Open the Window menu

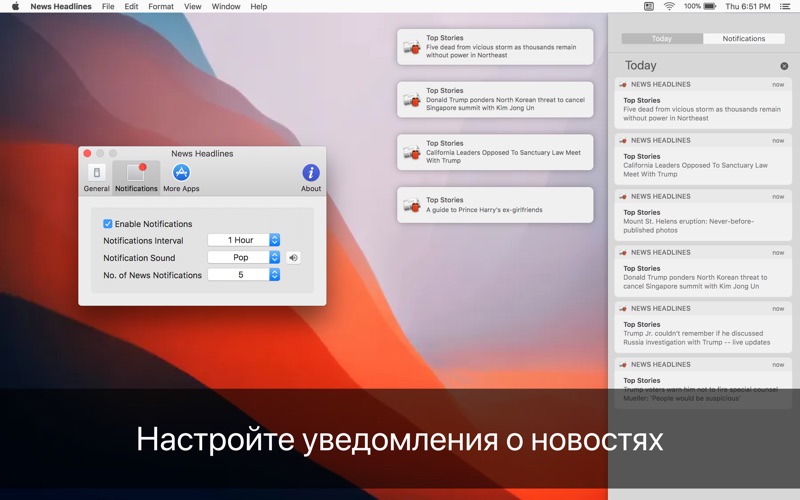226,7
